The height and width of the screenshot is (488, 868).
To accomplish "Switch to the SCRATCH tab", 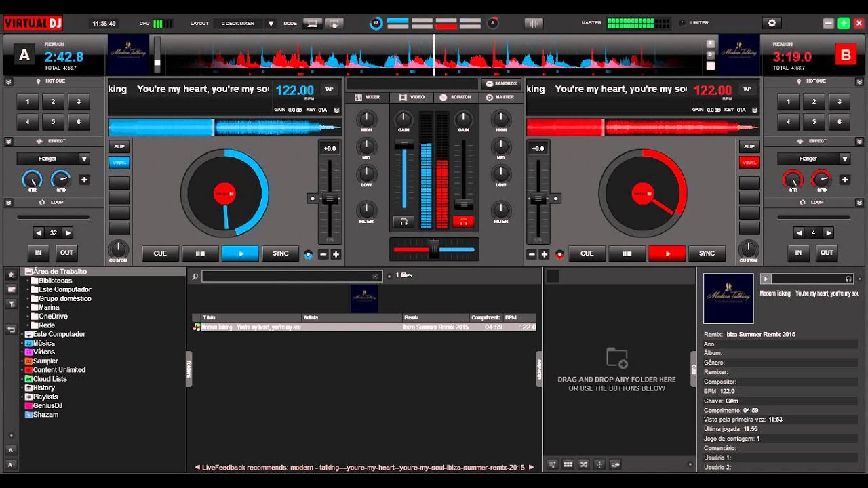I will 456,98.
